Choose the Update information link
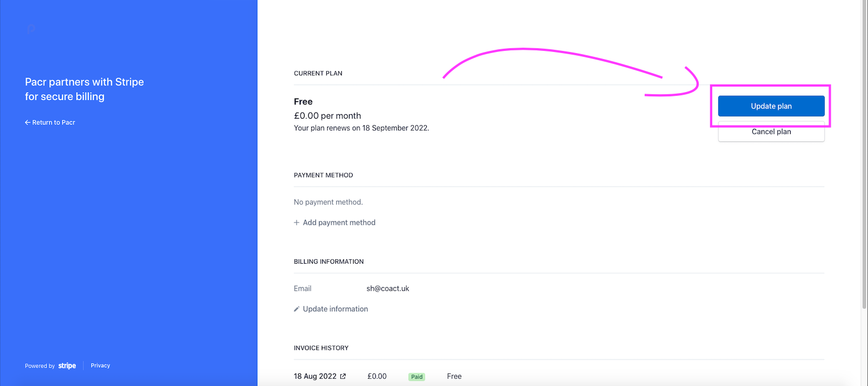 coord(335,309)
